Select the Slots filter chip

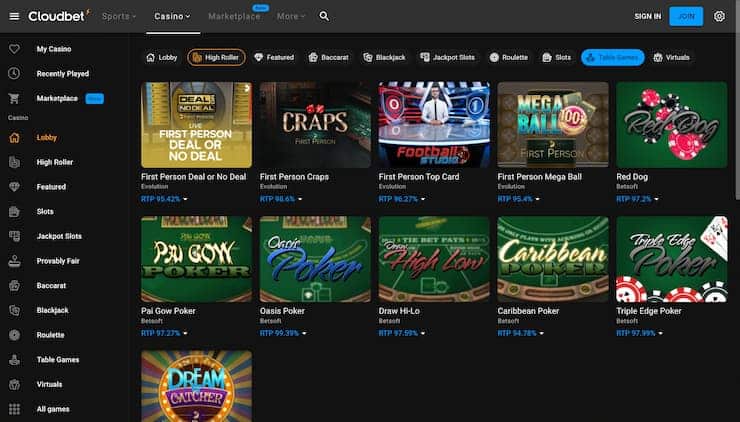(x=556, y=58)
